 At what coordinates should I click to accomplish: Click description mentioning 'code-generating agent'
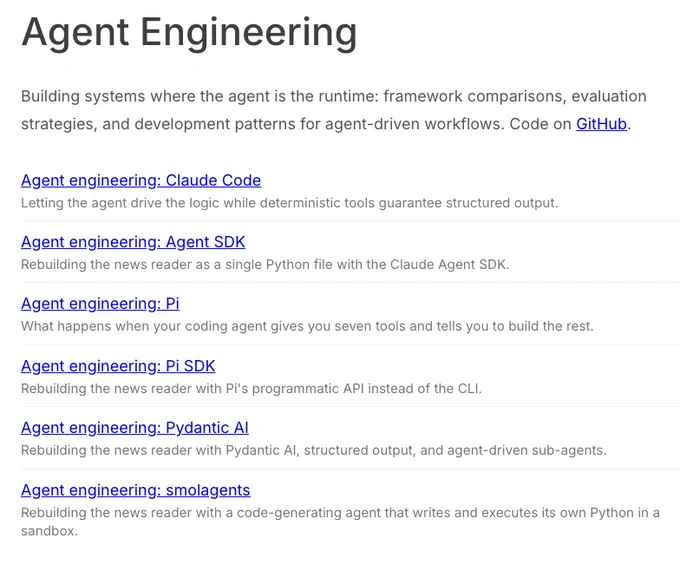pos(340,522)
